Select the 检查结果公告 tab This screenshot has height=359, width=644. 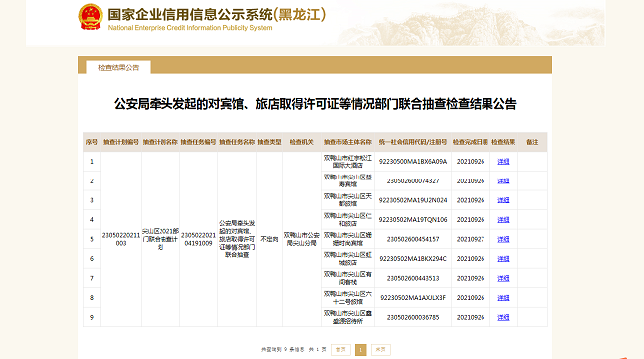118,68
